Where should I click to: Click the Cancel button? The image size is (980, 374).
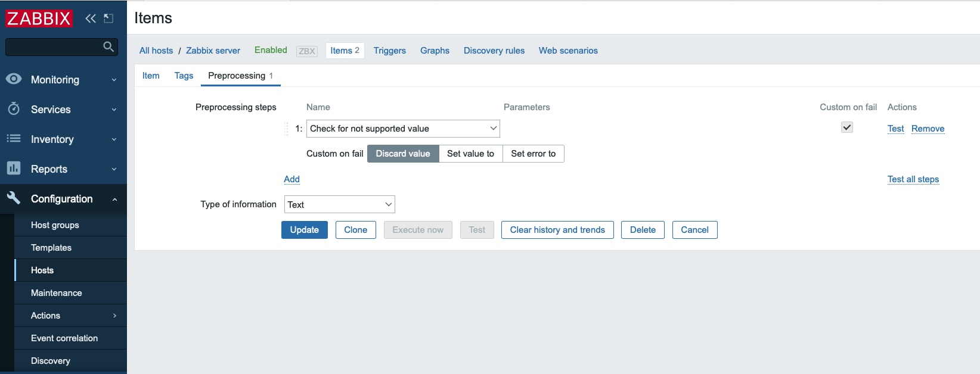pyautogui.click(x=695, y=230)
